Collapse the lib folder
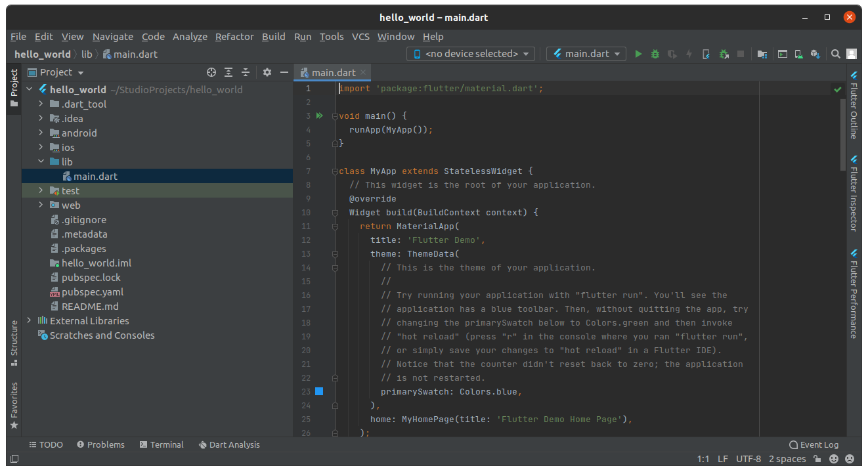This screenshot has height=472, width=868. [41, 161]
